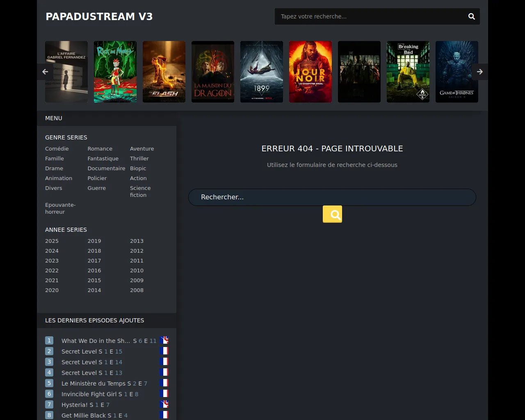Click the 'Rechercher...' input field
Image resolution: width=525 pixels, height=420 pixels.
pos(331,197)
